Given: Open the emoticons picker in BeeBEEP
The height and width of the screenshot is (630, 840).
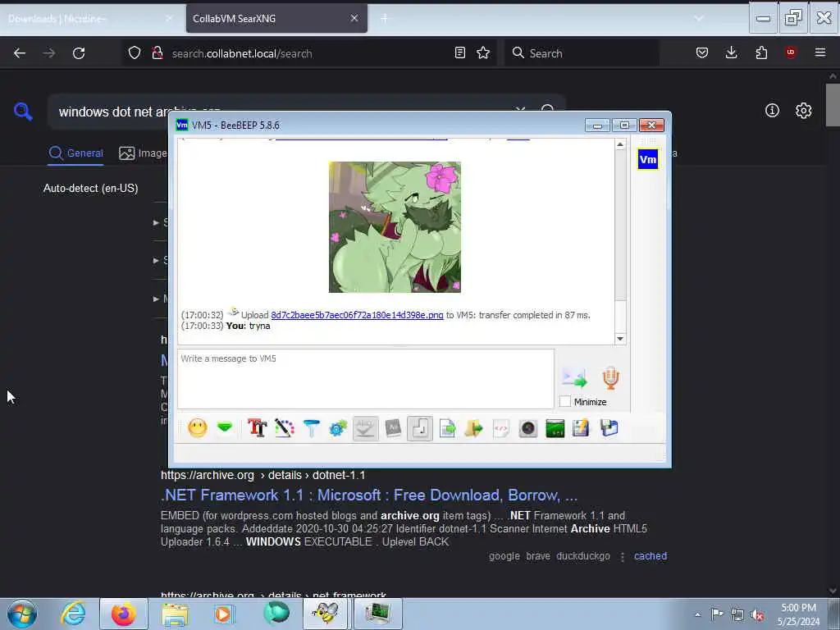Looking at the screenshot, I should tap(197, 428).
